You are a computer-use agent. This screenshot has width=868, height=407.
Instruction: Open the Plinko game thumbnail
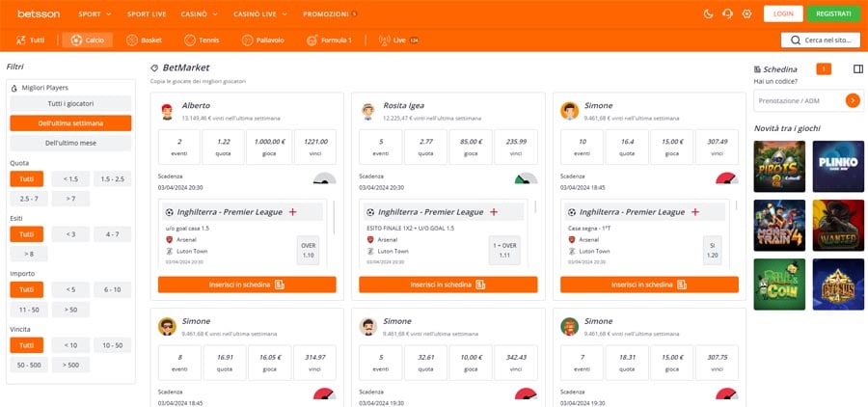click(838, 166)
